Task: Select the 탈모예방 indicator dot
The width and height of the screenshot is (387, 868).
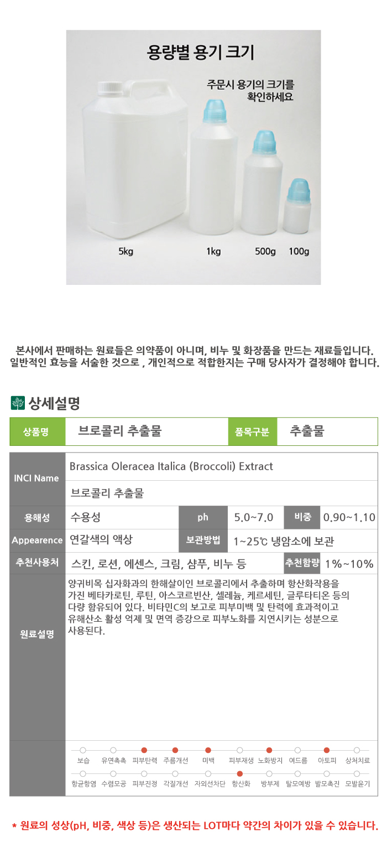Action: pyautogui.click(x=297, y=773)
